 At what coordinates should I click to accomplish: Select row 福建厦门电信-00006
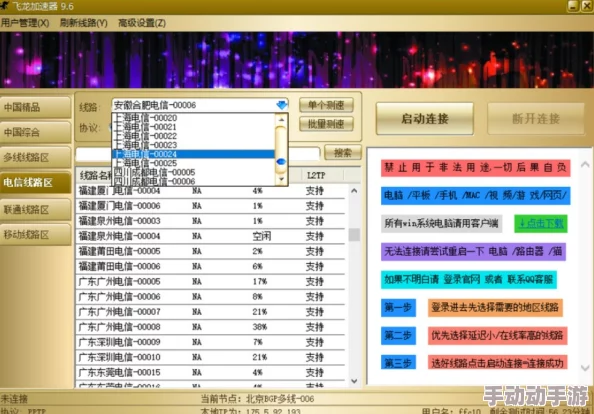(x=211, y=206)
